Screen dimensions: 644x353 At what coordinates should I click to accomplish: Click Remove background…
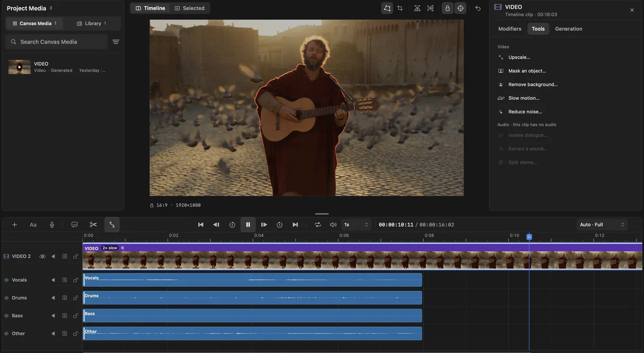(x=533, y=85)
